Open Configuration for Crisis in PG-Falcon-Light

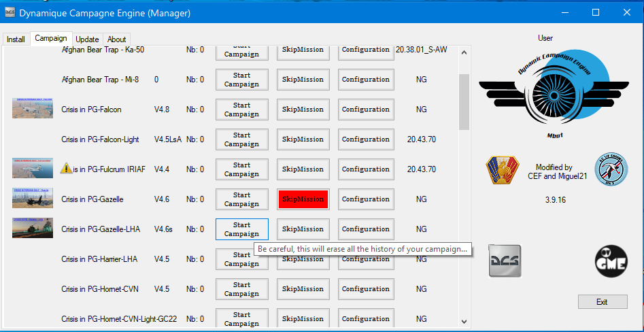point(366,139)
